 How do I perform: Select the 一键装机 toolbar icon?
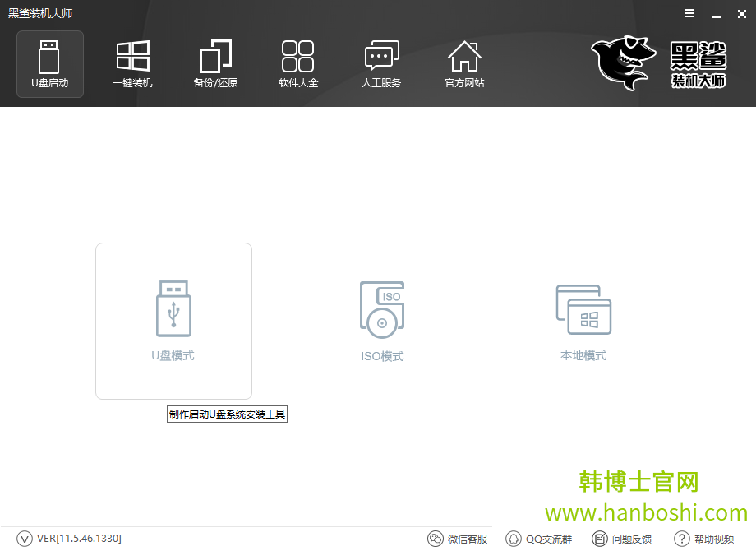tap(132, 63)
